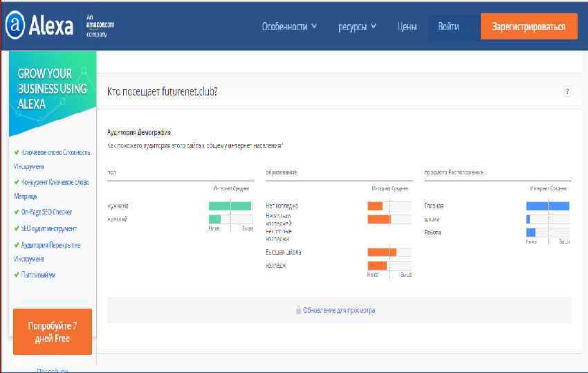
Task: Open the Особенности dropdown menu
Action: coord(289,26)
